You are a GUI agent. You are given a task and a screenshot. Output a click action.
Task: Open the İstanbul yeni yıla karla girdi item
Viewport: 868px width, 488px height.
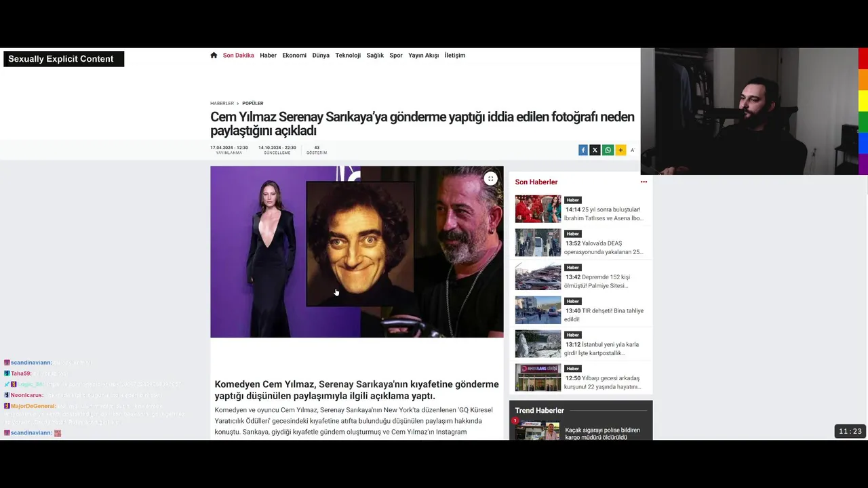click(x=602, y=348)
